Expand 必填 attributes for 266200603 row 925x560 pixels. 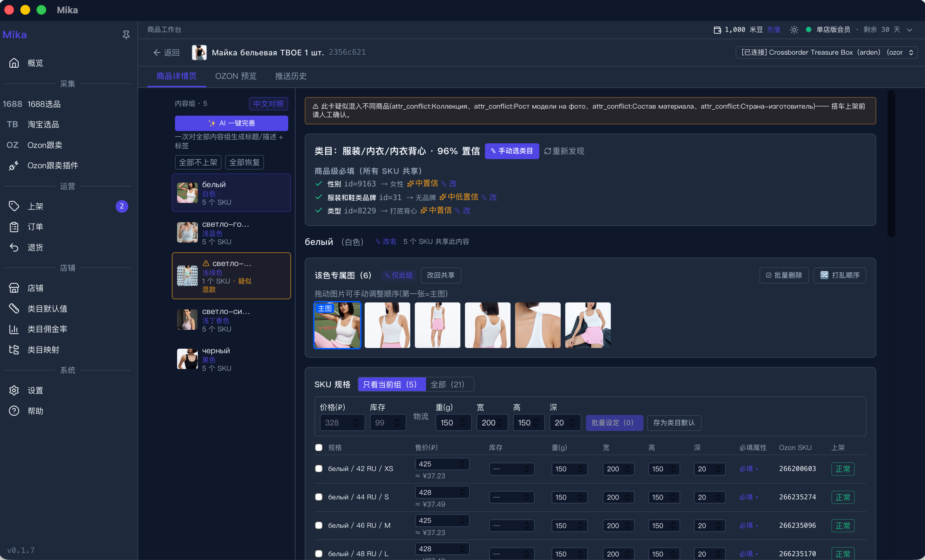pos(749,469)
